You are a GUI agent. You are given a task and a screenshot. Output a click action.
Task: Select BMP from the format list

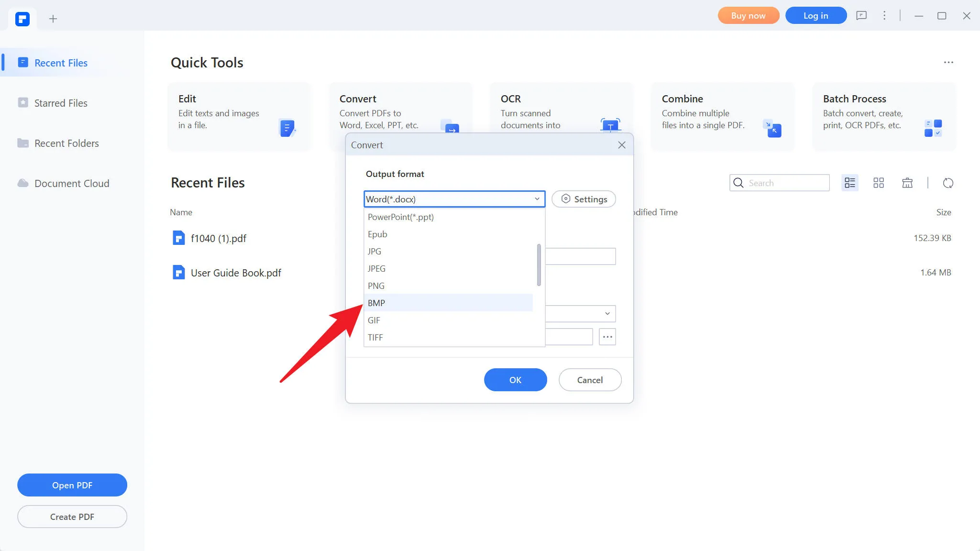376,303
